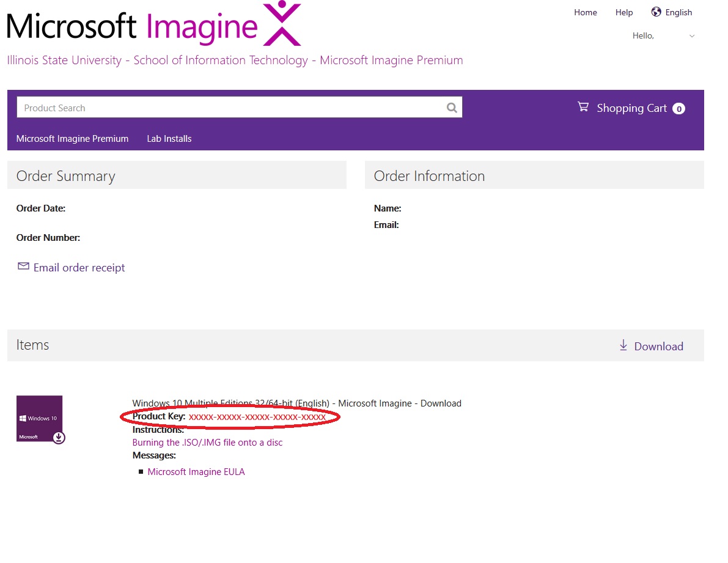Image resolution: width=728 pixels, height=563 pixels.
Task: Click the Items section heading
Action: point(32,345)
